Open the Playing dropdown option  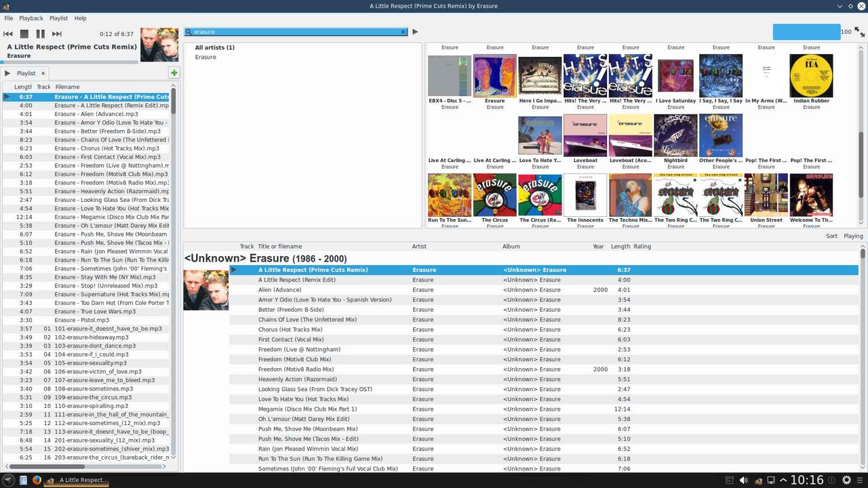pyautogui.click(x=853, y=236)
